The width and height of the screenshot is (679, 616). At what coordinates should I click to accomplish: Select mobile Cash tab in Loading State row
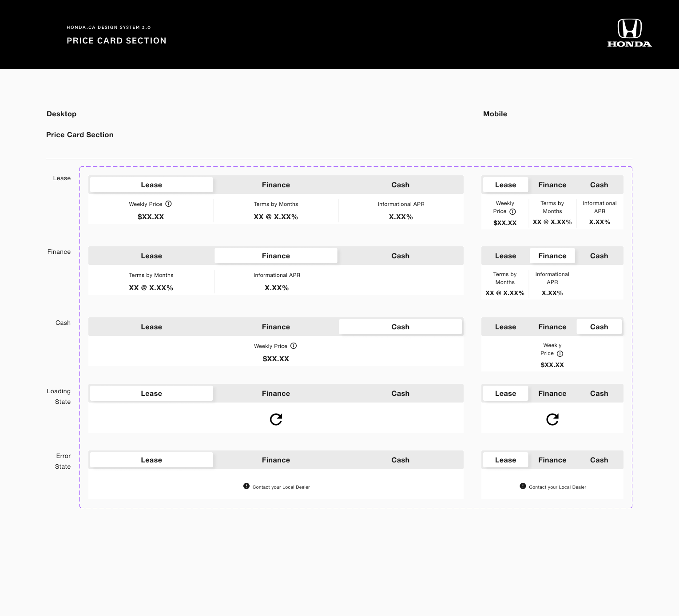[599, 393]
